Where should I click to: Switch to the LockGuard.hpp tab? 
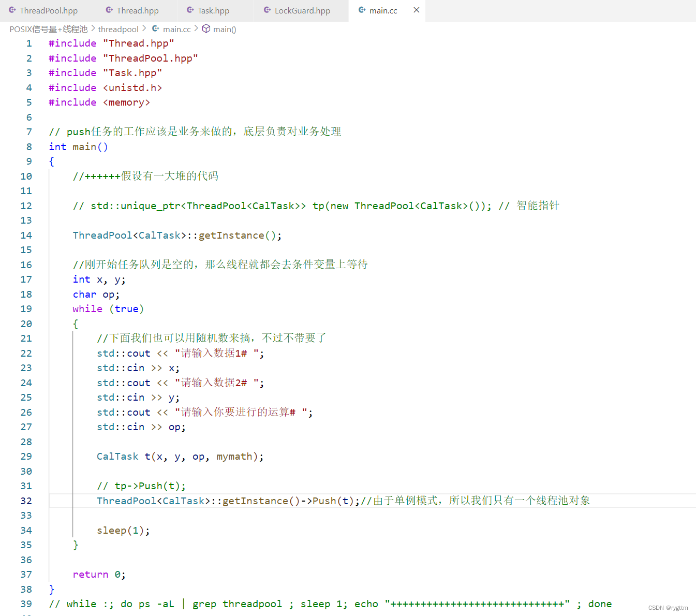tap(302, 10)
